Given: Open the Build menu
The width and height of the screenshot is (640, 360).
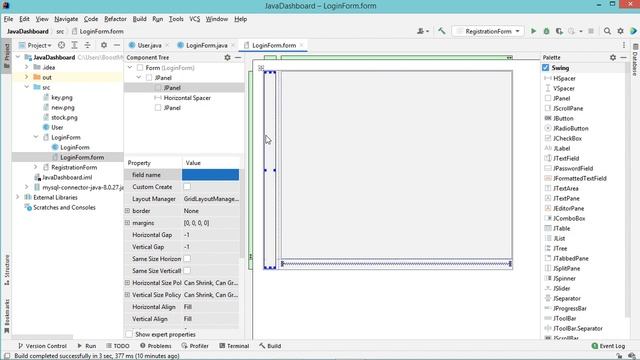Looking at the screenshot, I should click(139, 19).
